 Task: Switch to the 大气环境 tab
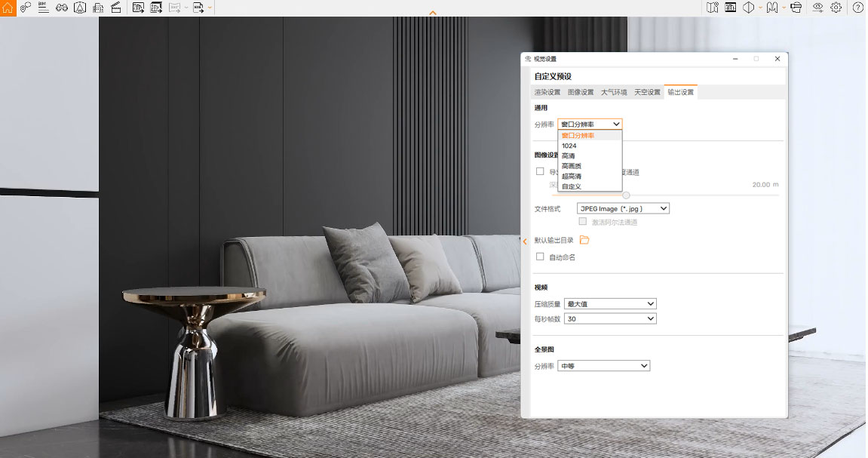click(x=614, y=93)
